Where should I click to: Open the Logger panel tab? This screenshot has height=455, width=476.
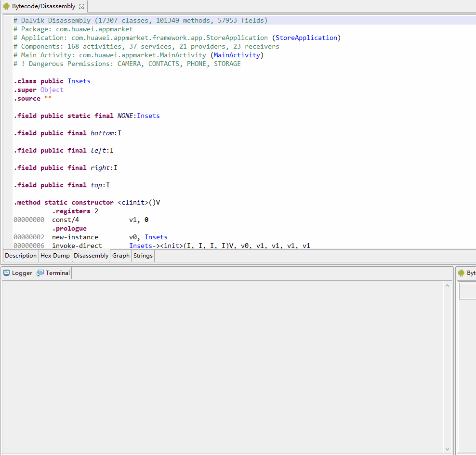click(x=18, y=273)
